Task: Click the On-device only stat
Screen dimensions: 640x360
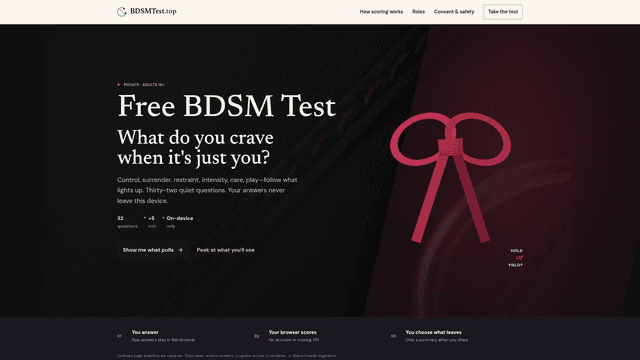Action: (x=180, y=222)
